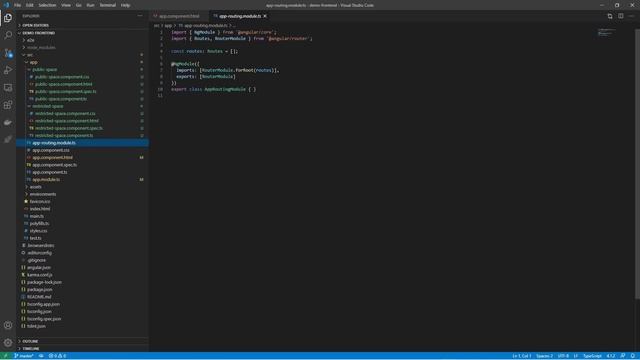Open editor more actions ellipsis

[x=631, y=16]
